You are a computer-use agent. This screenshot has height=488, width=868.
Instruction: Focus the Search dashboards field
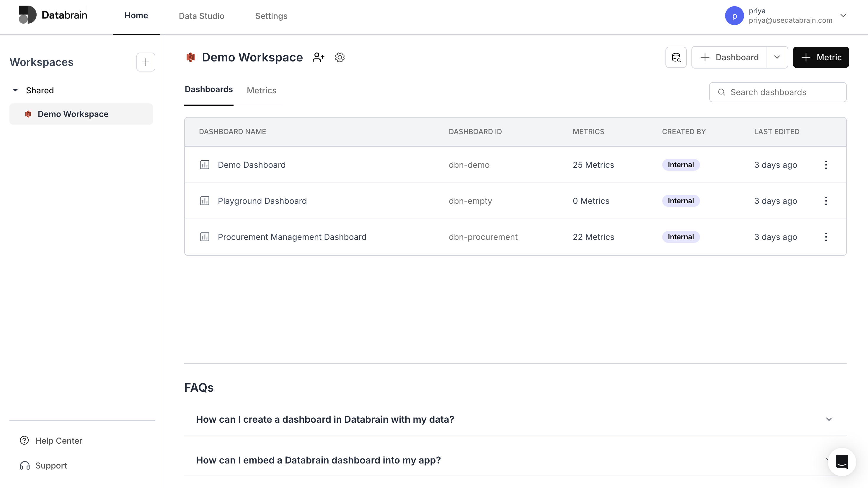782,92
